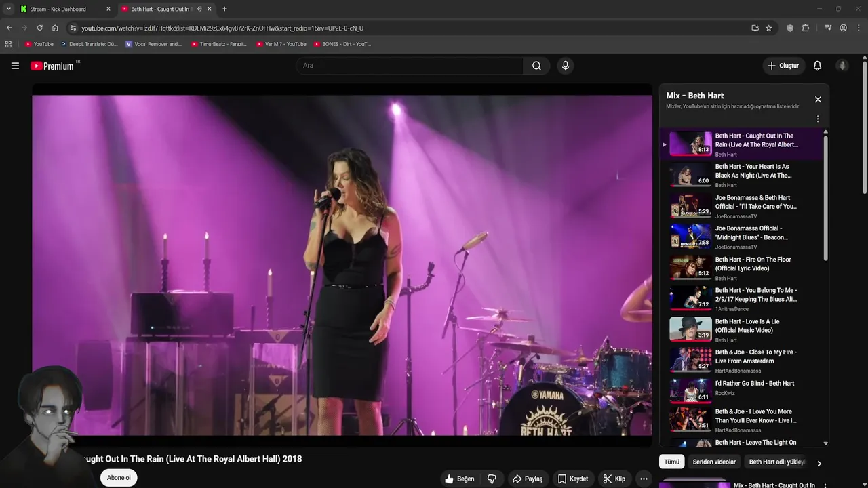Bookmark this page with the star
This screenshot has height=488, width=868.
click(769, 28)
